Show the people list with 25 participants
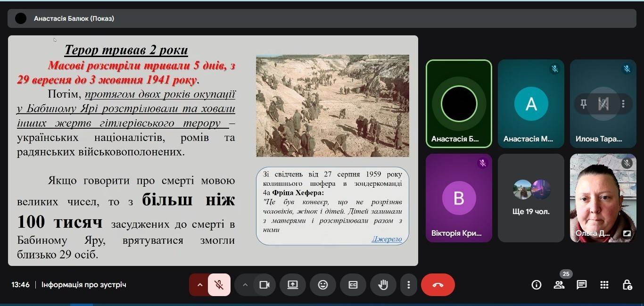The height and width of the screenshot is (306, 644). 559,285
